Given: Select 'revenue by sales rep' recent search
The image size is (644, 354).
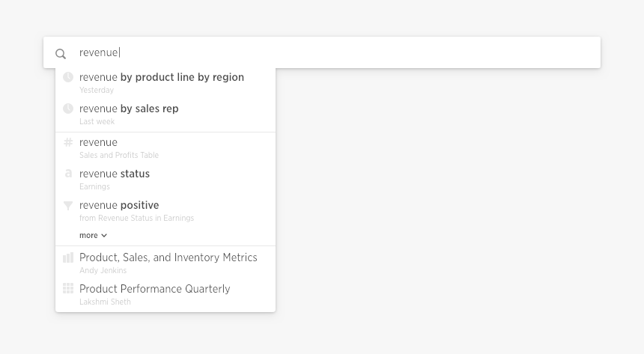Looking at the screenshot, I should coord(165,115).
